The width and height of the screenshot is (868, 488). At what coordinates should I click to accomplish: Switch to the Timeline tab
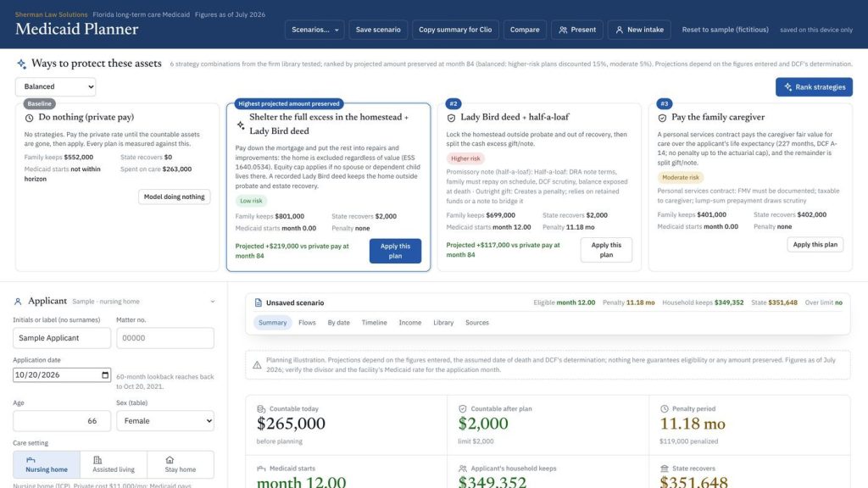coord(374,323)
